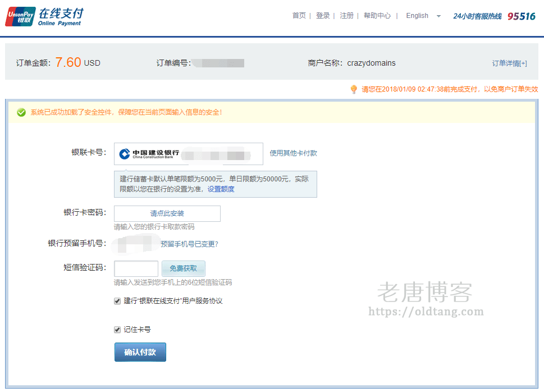Click the UnionPay logo icon
The width and height of the screenshot is (544, 392).
(20, 16)
